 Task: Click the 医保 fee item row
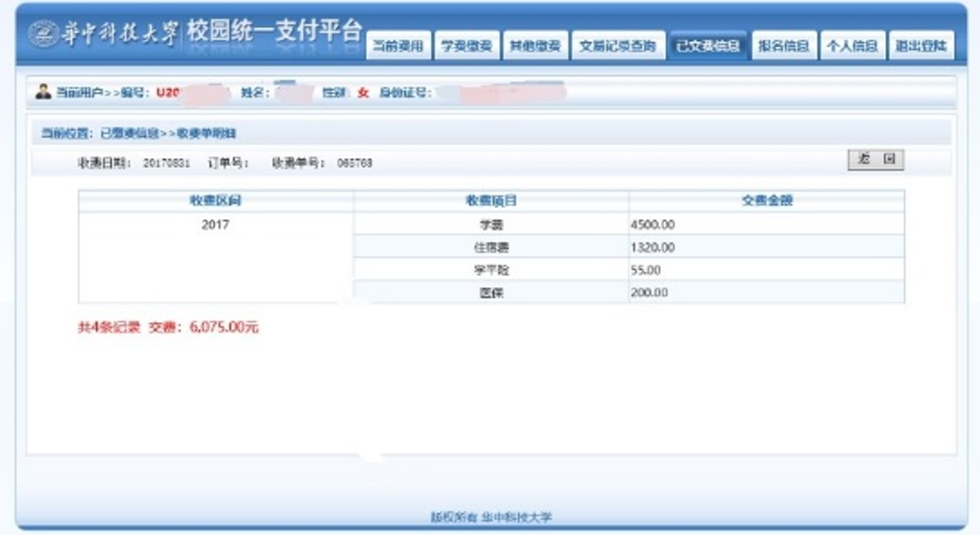(491, 293)
